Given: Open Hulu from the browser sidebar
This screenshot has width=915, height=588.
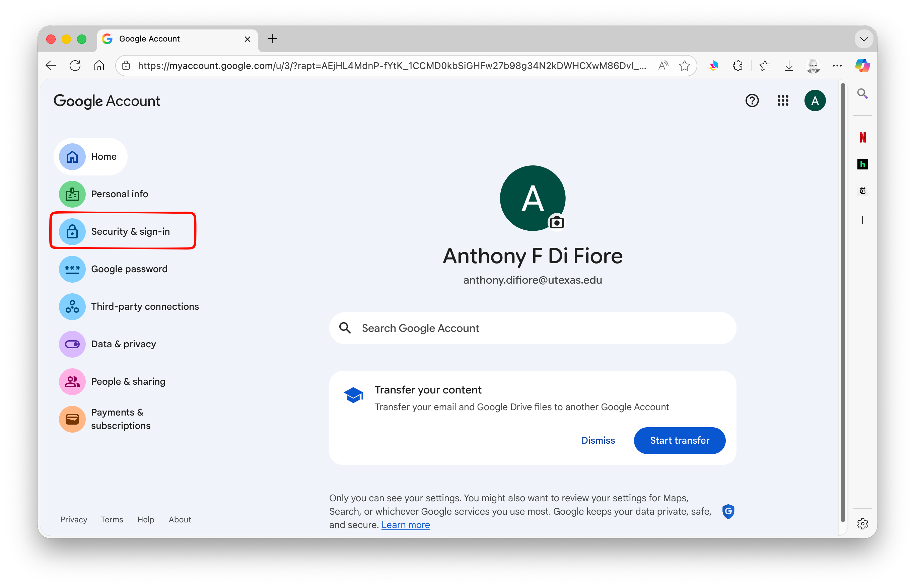Looking at the screenshot, I should point(862,164).
